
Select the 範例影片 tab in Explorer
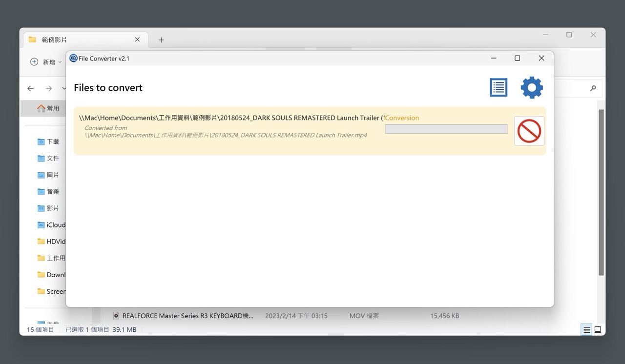pos(85,40)
